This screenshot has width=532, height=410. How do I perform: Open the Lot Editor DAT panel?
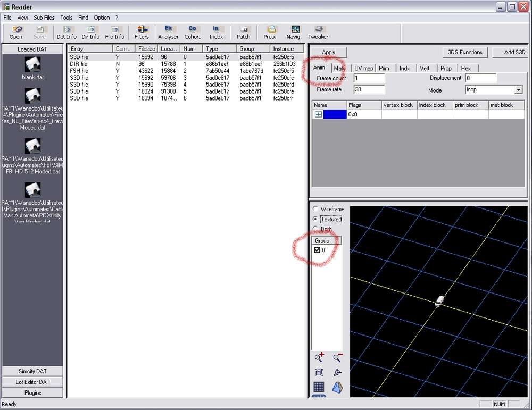click(32, 382)
